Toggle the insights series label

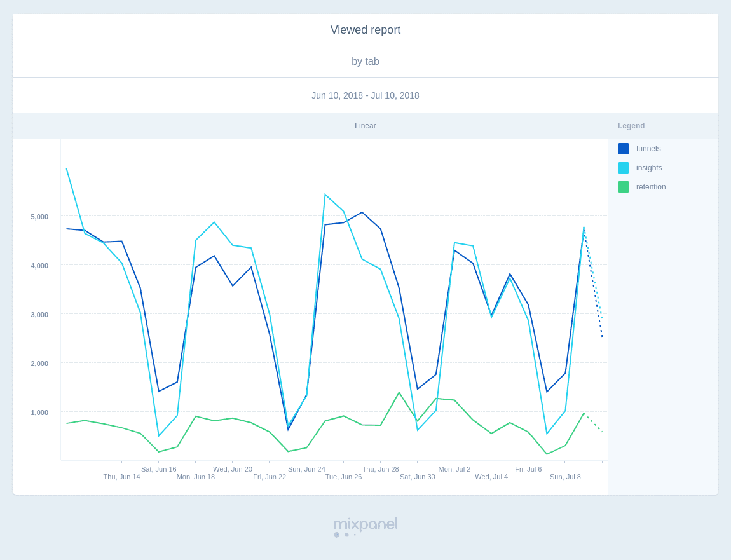(x=649, y=168)
